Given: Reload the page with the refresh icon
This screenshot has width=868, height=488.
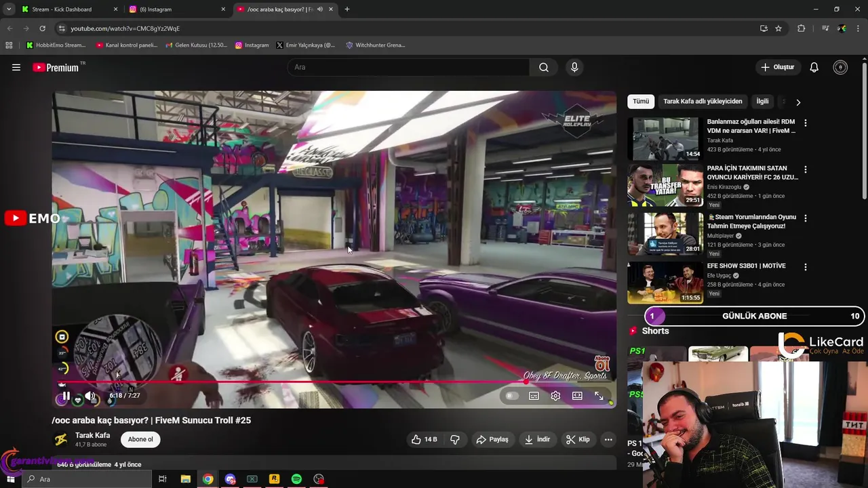Looking at the screenshot, I should (x=42, y=28).
